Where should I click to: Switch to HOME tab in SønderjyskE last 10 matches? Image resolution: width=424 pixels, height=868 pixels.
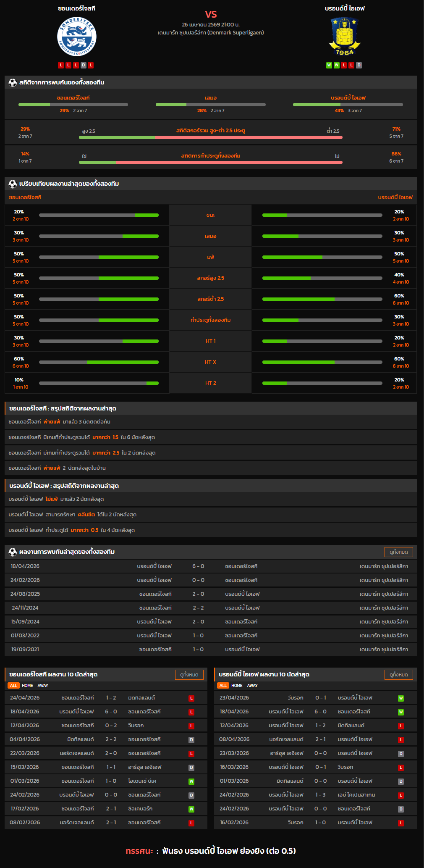(27, 686)
